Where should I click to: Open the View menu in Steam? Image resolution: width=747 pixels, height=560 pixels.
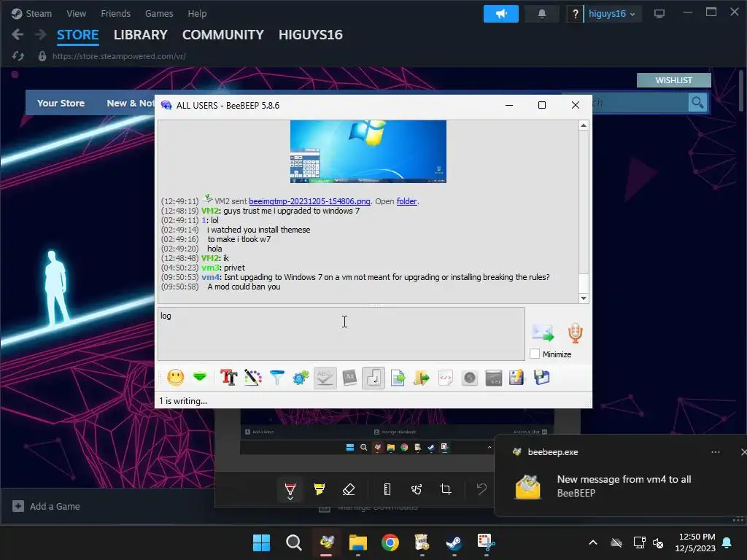pyautogui.click(x=76, y=13)
